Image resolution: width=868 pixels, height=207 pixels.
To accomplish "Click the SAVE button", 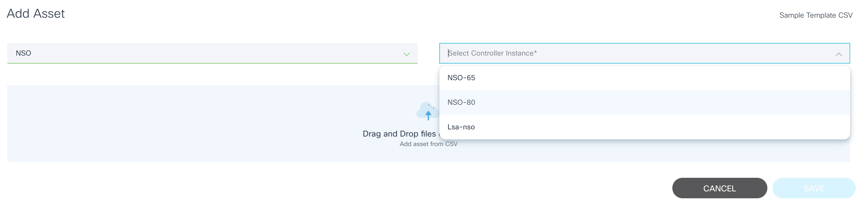I will pos(813,188).
